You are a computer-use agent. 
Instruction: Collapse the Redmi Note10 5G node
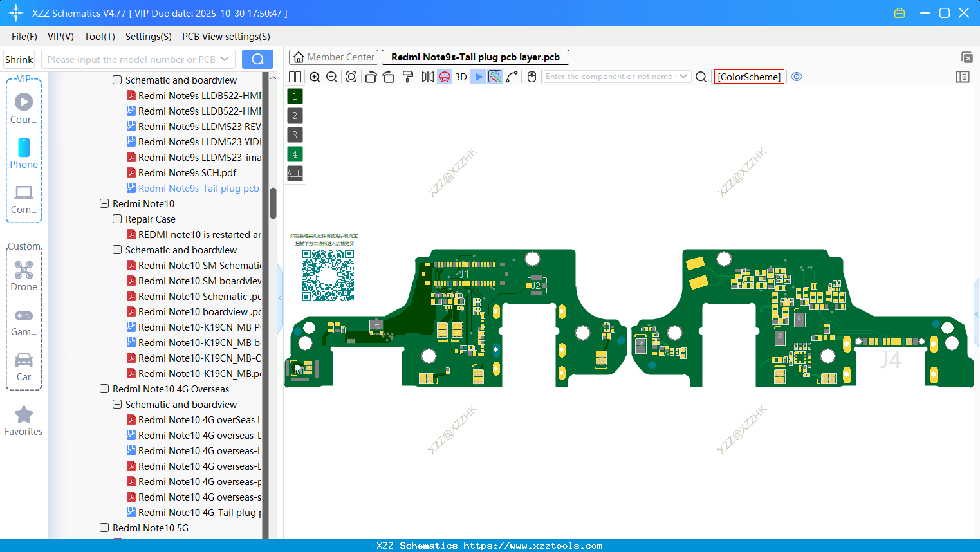104,528
